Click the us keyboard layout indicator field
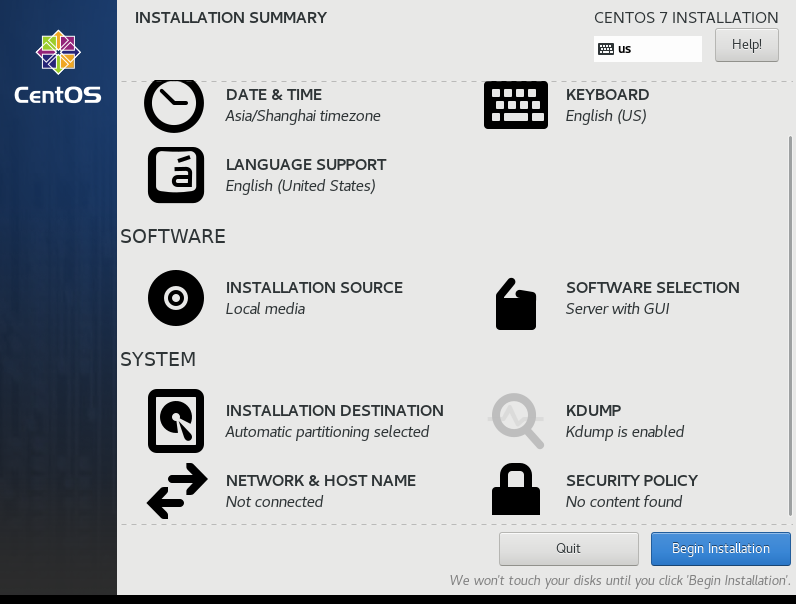This screenshot has width=796, height=604. point(648,49)
